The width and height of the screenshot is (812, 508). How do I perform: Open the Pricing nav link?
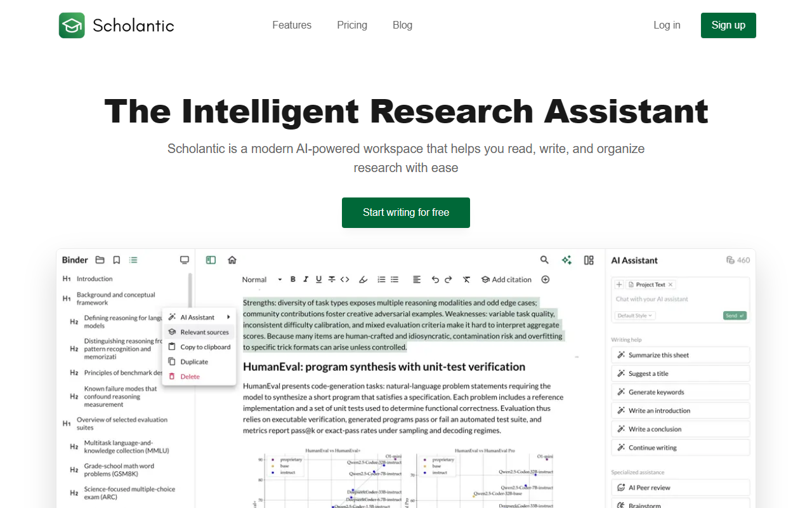(x=352, y=25)
